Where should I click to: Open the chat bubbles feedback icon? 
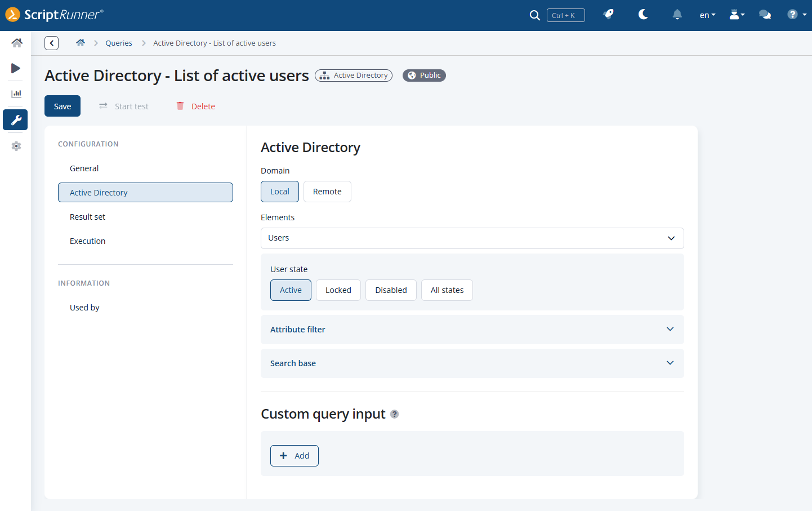765,15
